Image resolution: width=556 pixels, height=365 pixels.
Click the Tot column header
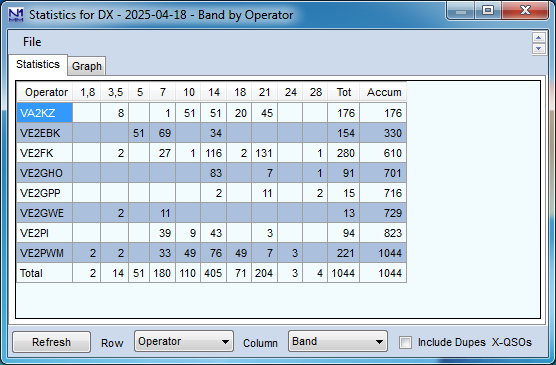pos(344,92)
